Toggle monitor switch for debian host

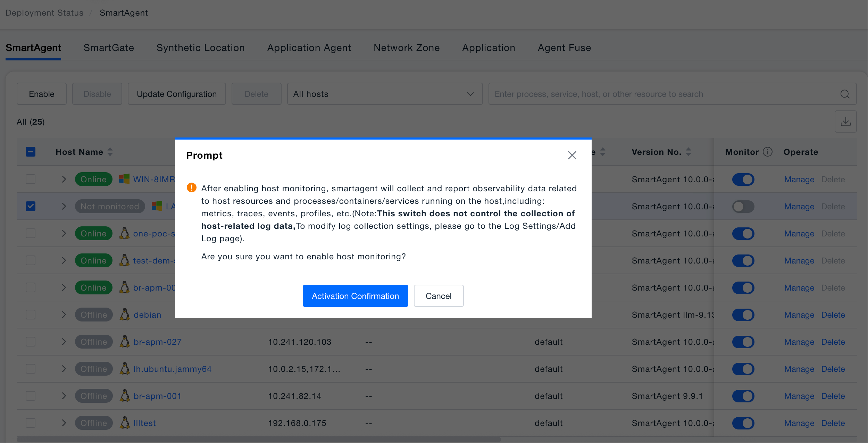[743, 315]
